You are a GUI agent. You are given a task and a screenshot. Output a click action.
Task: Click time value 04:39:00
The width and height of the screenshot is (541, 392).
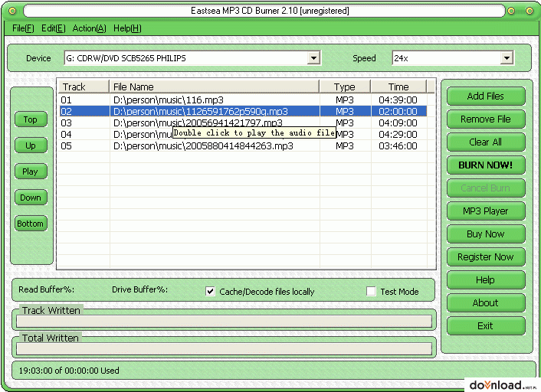(x=398, y=100)
